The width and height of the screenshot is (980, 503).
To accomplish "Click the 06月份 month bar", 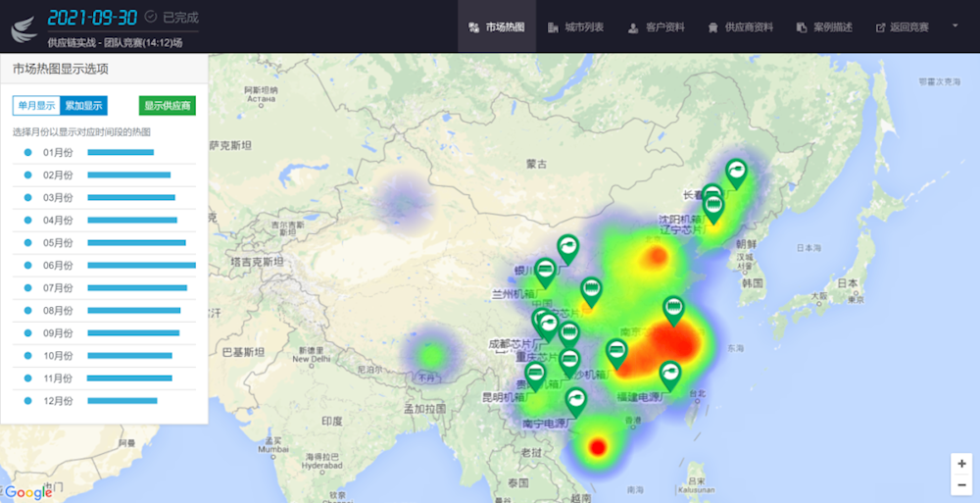I will pyautogui.click(x=141, y=265).
